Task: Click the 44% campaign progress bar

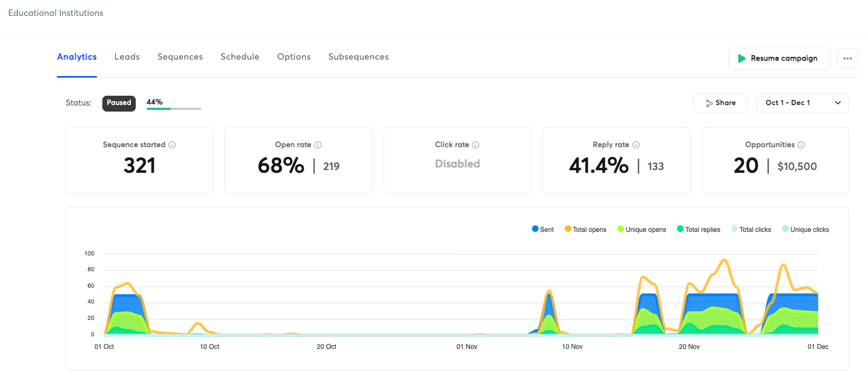Action: [x=173, y=108]
